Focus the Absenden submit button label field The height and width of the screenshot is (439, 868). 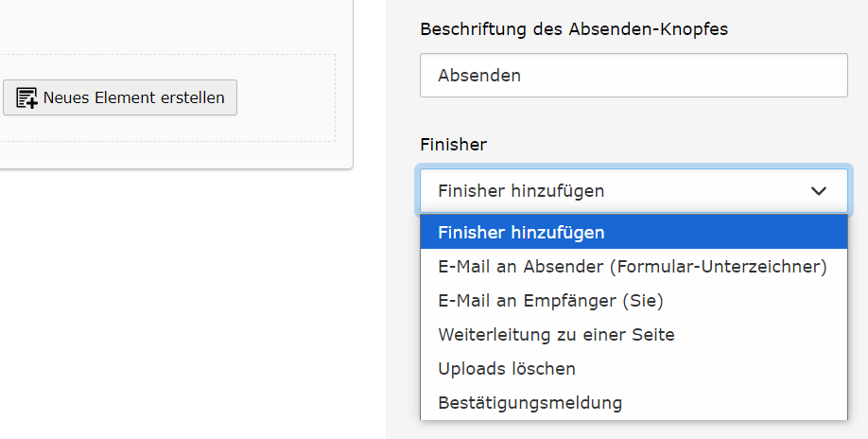click(x=634, y=76)
